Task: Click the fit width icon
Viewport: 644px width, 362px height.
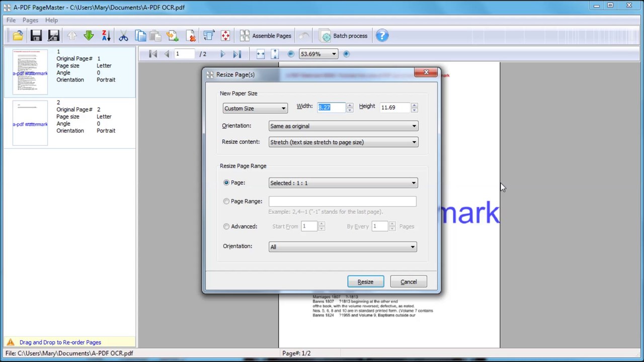Action: pyautogui.click(x=261, y=54)
